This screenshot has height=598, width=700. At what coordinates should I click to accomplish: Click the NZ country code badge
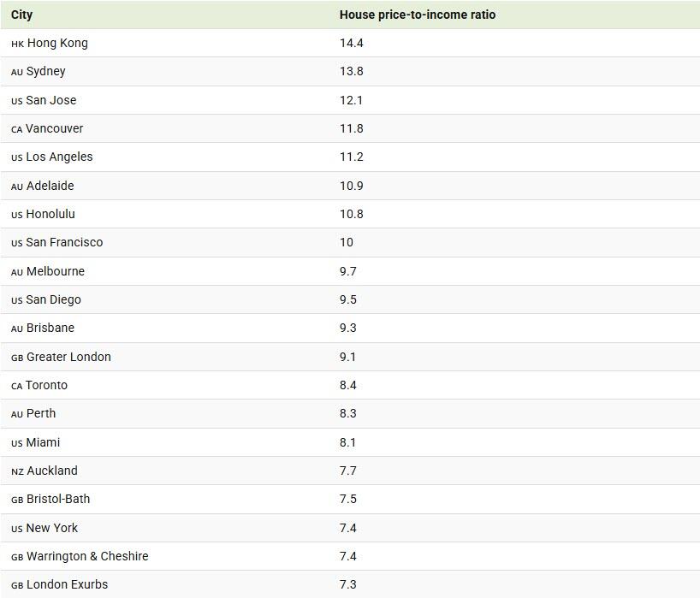coord(17,471)
